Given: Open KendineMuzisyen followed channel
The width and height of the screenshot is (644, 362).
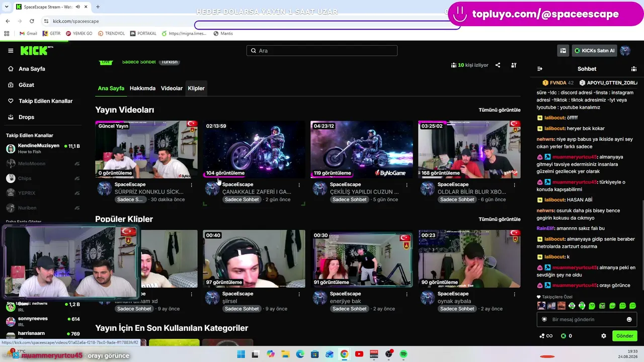Looking at the screenshot, I should 43,149.
